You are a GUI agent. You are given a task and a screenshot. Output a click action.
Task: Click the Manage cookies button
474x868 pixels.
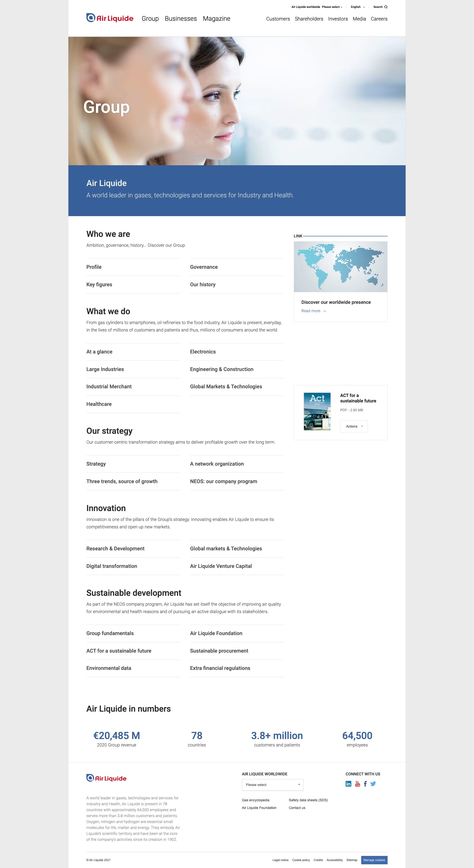pos(374,860)
